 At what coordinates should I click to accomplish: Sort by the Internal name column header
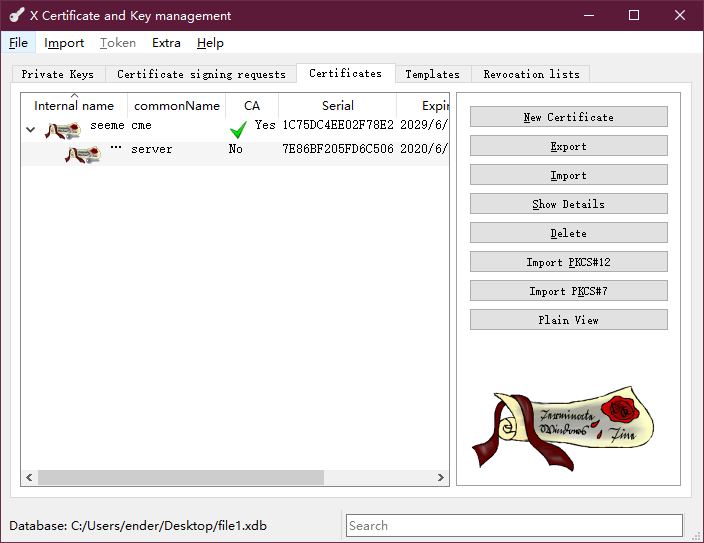(74, 106)
